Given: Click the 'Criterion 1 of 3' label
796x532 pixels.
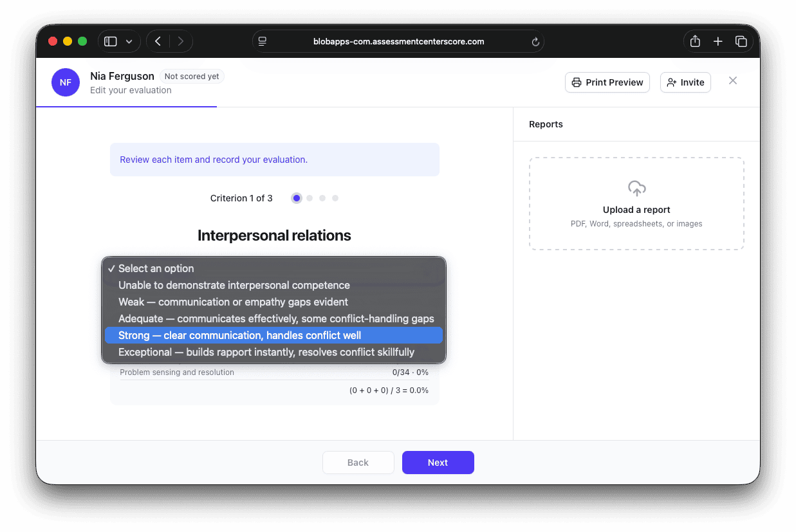Looking at the screenshot, I should pos(241,198).
